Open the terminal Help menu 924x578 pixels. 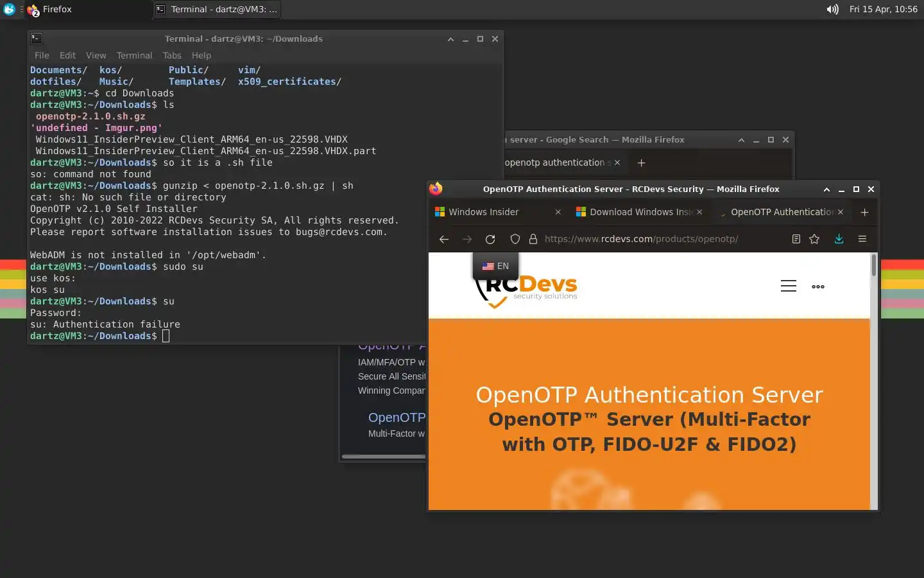coord(201,56)
